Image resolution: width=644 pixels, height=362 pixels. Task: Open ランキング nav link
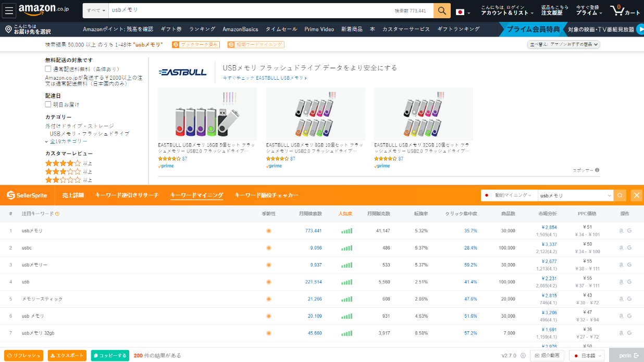202,29
